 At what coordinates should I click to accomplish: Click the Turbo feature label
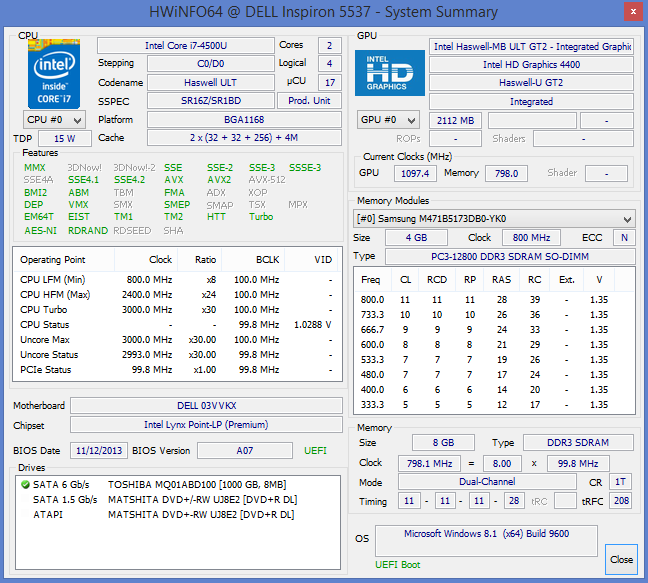[261, 217]
